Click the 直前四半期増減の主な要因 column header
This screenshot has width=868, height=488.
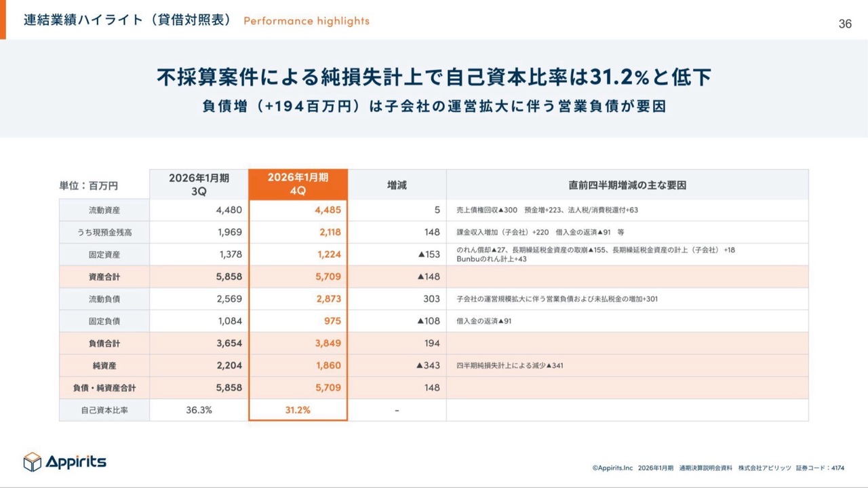tap(627, 185)
